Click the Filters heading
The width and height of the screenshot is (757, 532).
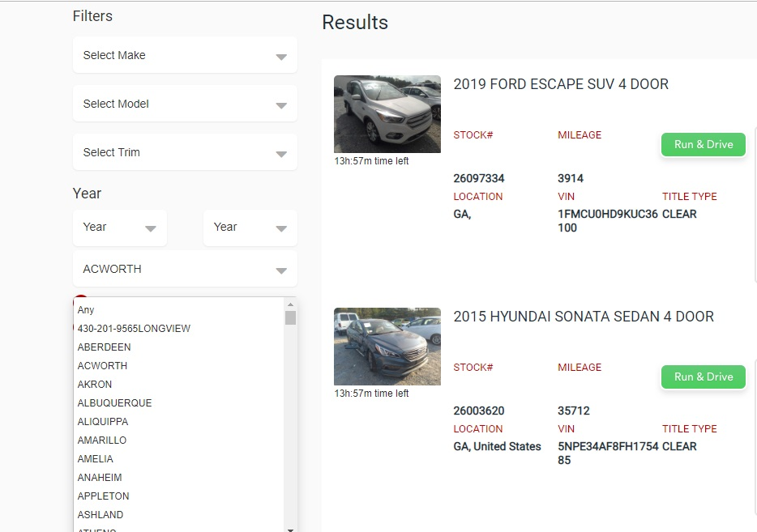92,16
